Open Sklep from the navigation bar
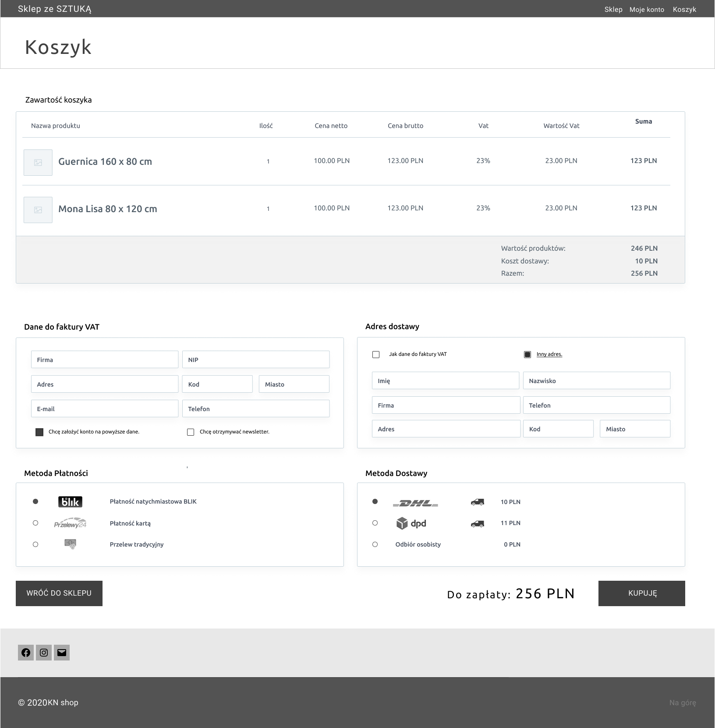Image resolution: width=715 pixels, height=728 pixels. pos(613,9)
